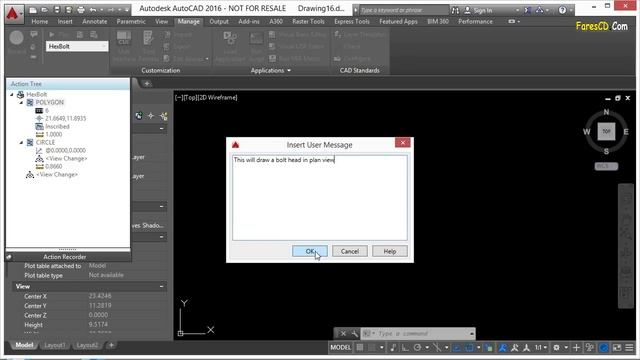Toggle MODEL space in status bar
Image resolution: width=640 pixels, height=360 pixels.
(340, 348)
